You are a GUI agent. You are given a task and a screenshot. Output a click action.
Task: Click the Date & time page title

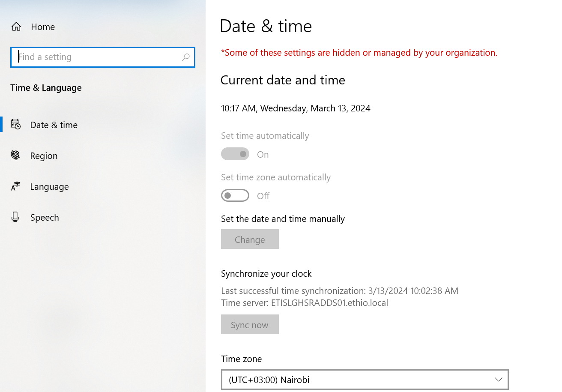coord(266,27)
